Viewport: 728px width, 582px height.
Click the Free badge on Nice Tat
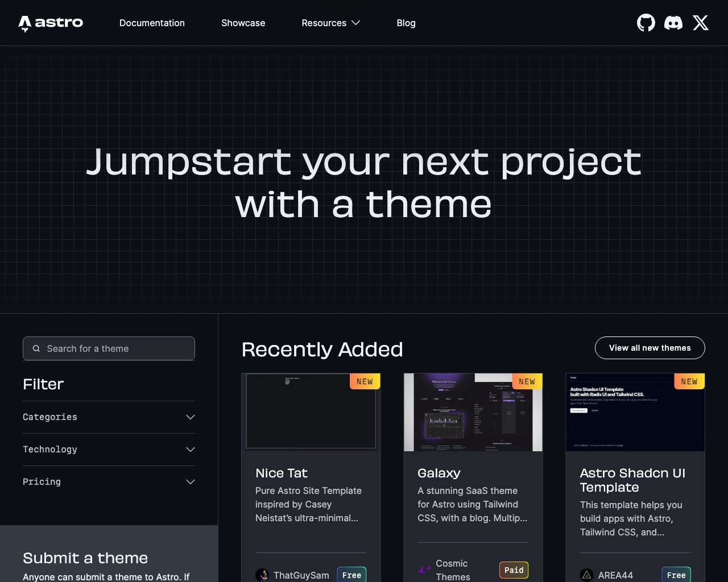[351, 575]
